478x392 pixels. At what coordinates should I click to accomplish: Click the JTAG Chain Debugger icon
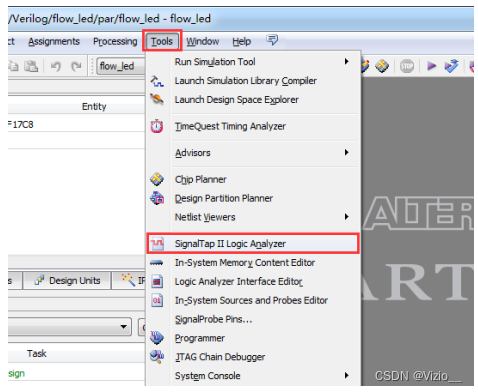(x=157, y=357)
